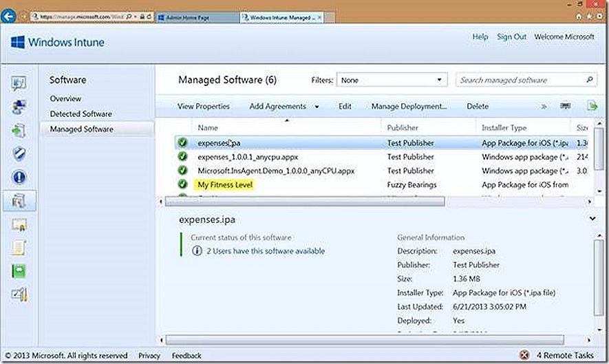609x364 pixels.
Task: Open Detected Software in the left pane
Action: (x=81, y=114)
